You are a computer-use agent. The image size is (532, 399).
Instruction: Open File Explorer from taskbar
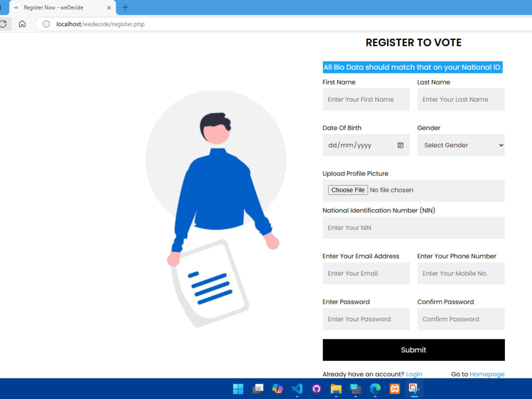coord(336,389)
